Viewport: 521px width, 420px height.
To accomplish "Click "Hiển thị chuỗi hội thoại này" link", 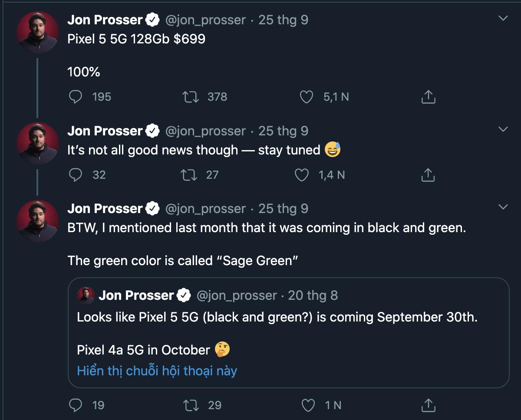I will click(157, 371).
